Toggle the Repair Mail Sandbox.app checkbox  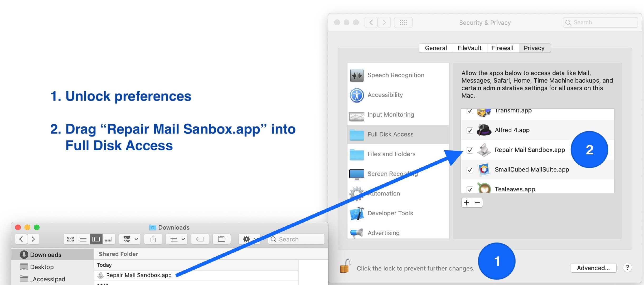tap(470, 150)
